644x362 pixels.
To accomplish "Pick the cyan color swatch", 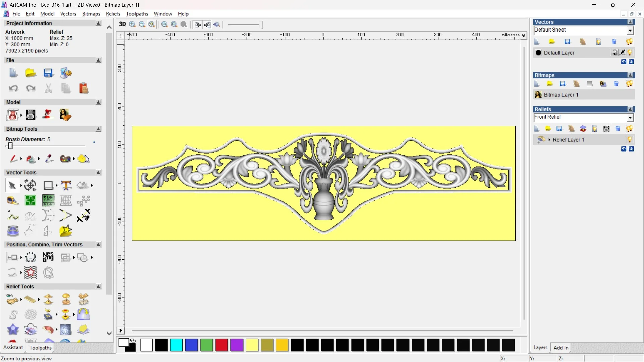I will 176,345.
